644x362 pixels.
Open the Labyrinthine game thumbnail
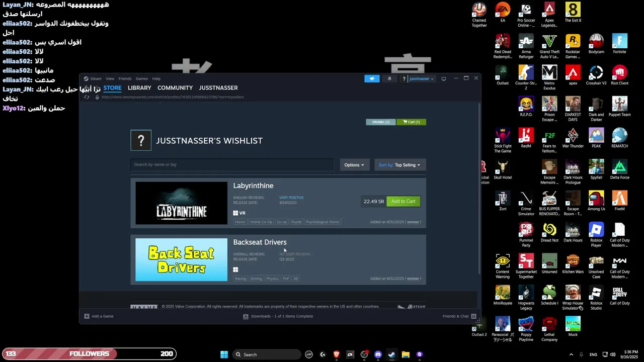181,203
